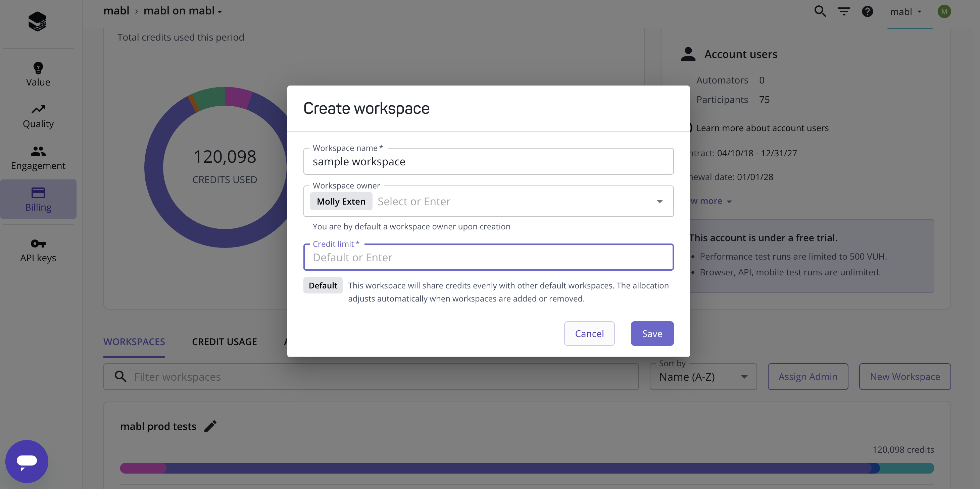
Task: Open the filter icon in header
Action: pos(844,11)
